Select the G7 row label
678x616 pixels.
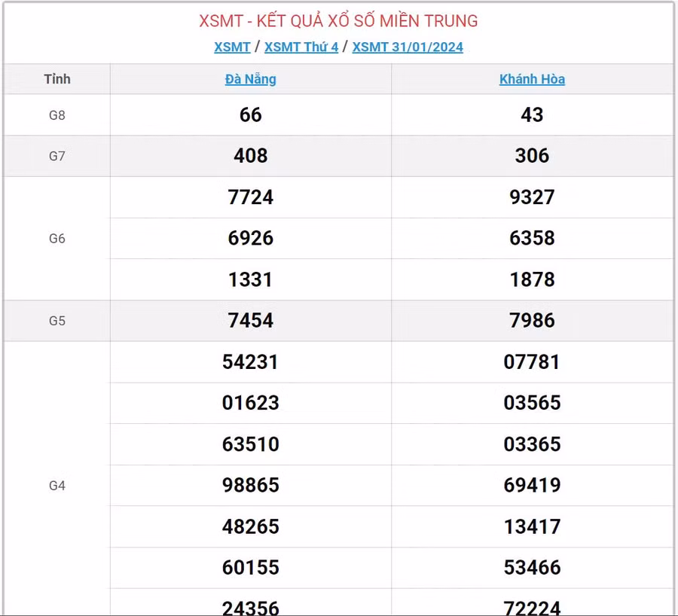(x=57, y=156)
